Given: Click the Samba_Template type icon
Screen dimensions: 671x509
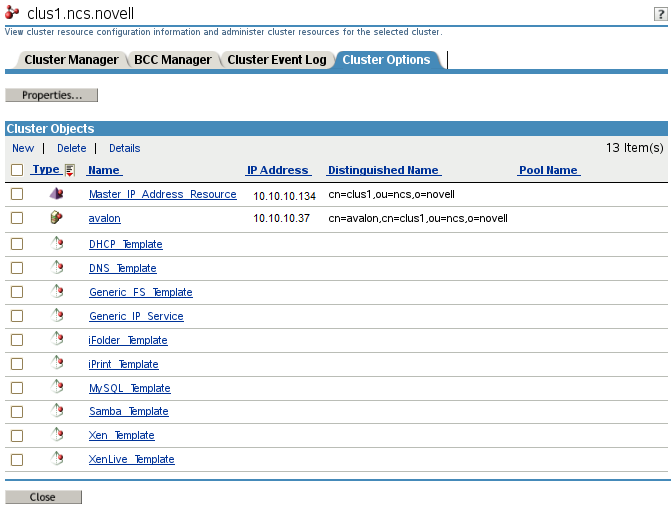Looking at the screenshot, I should click(57, 411).
